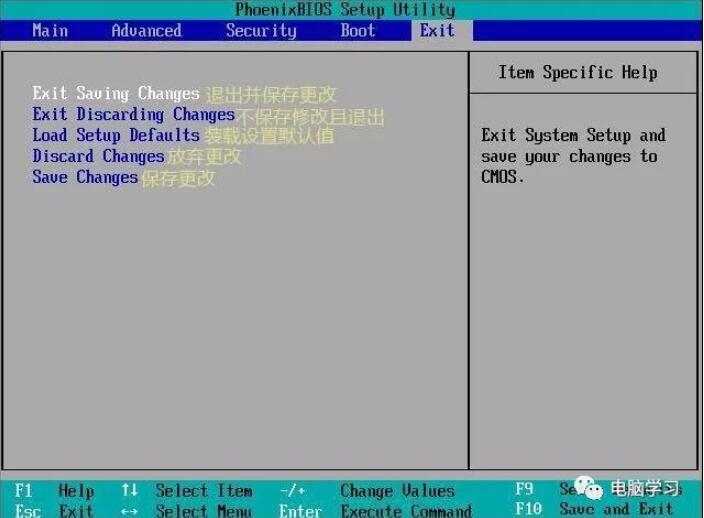Click the up-down arrows Select Item icon
The image size is (704, 518).
point(129,490)
